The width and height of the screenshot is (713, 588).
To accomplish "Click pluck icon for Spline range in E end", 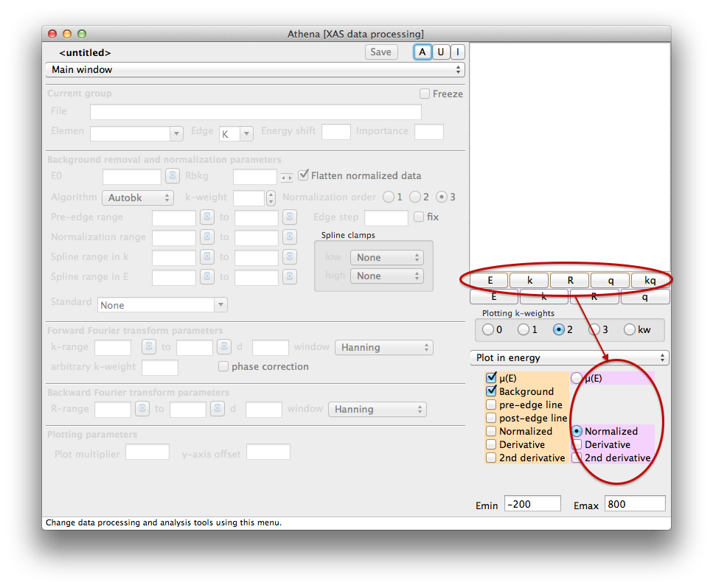I will [290, 277].
